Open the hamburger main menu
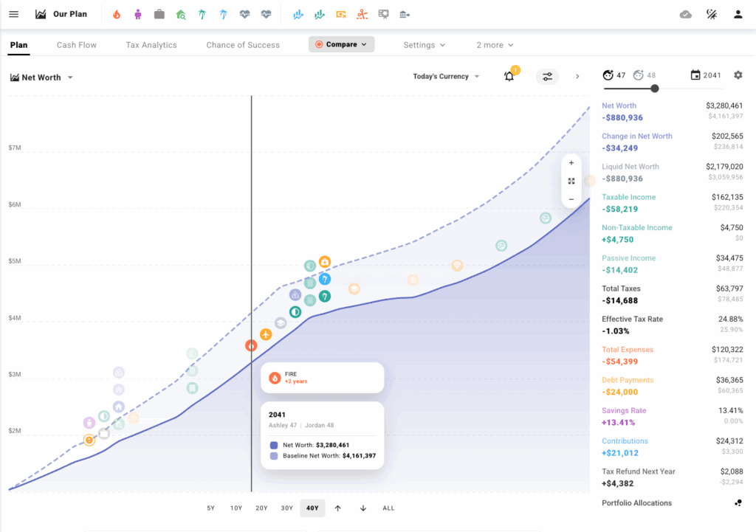This screenshot has width=756, height=532. [x=14, y=14]
